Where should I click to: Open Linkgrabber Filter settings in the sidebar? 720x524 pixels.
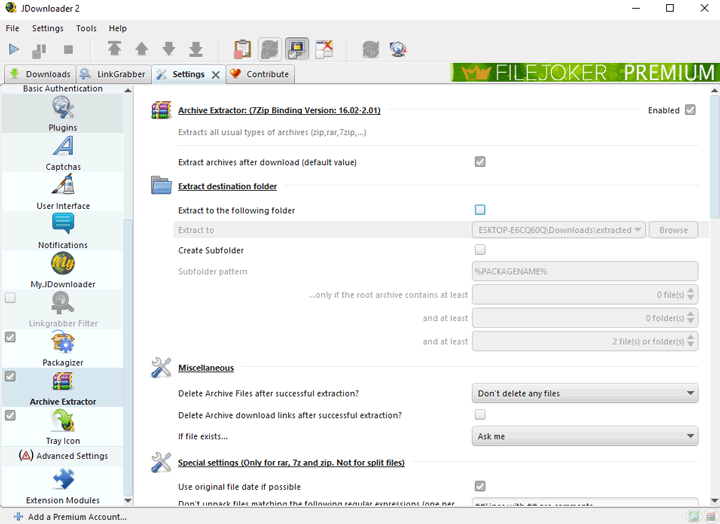tap(63, 310)
